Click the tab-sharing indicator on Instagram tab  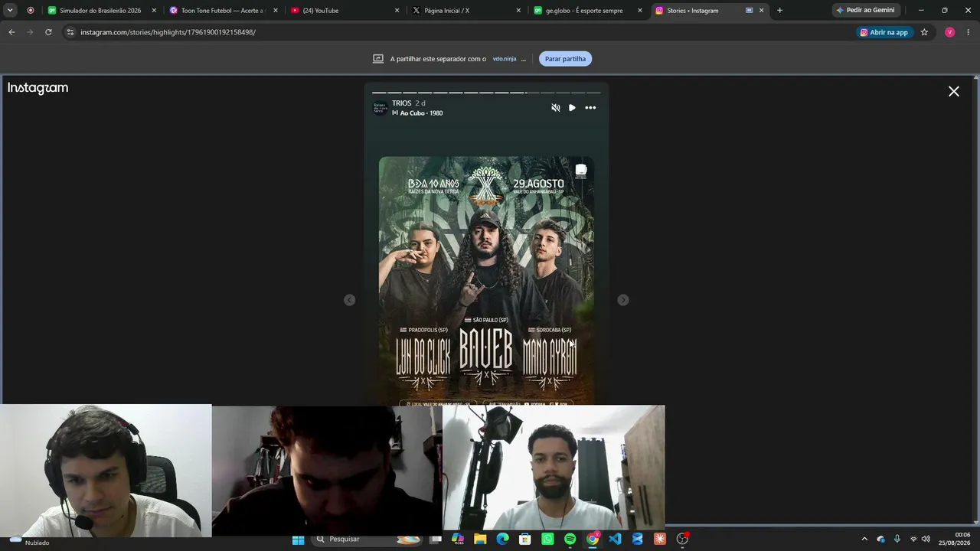pos(749,11)
